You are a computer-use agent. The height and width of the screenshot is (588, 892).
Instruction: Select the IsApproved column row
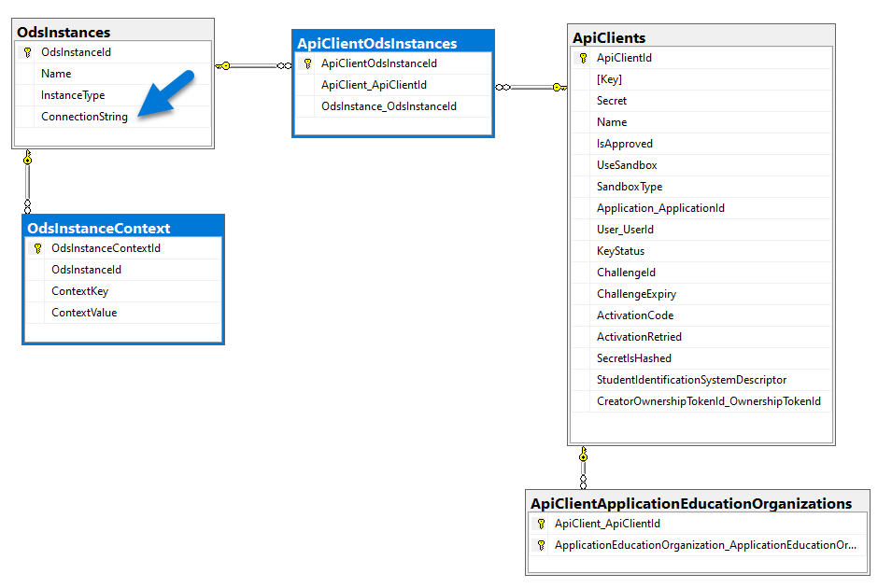pyautogui.click(x=701, y=144)
